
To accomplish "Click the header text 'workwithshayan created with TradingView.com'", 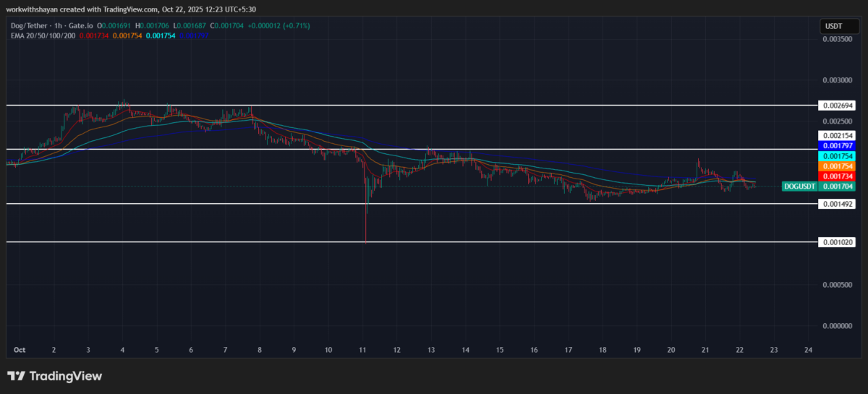I will tap(81, 9).
